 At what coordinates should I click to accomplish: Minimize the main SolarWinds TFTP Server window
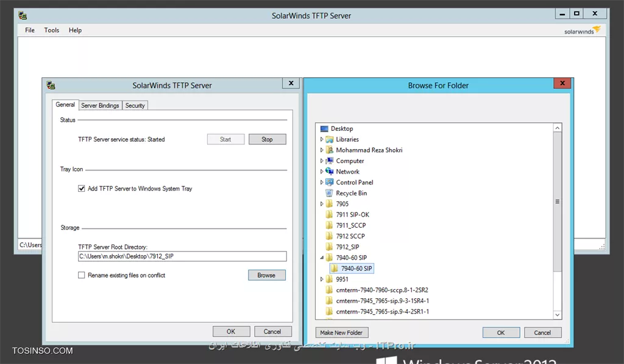click(x=562, y=14)
